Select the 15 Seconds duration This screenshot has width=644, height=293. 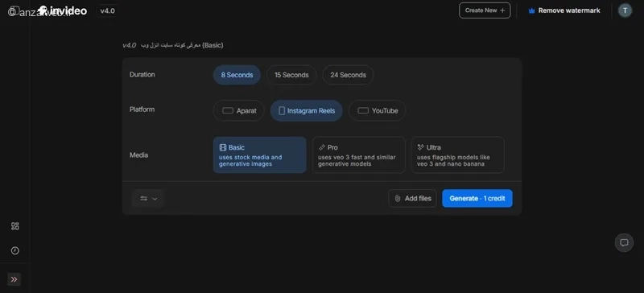coord(291,75)
